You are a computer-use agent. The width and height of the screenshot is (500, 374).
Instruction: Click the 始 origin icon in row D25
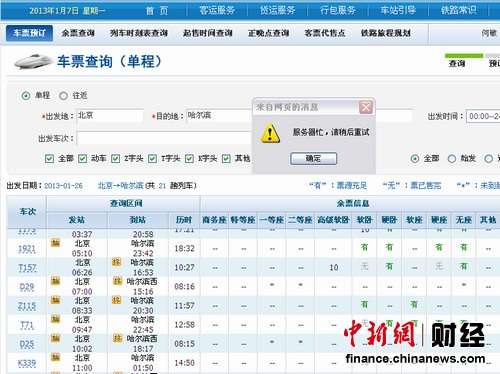tap(55, 338)
